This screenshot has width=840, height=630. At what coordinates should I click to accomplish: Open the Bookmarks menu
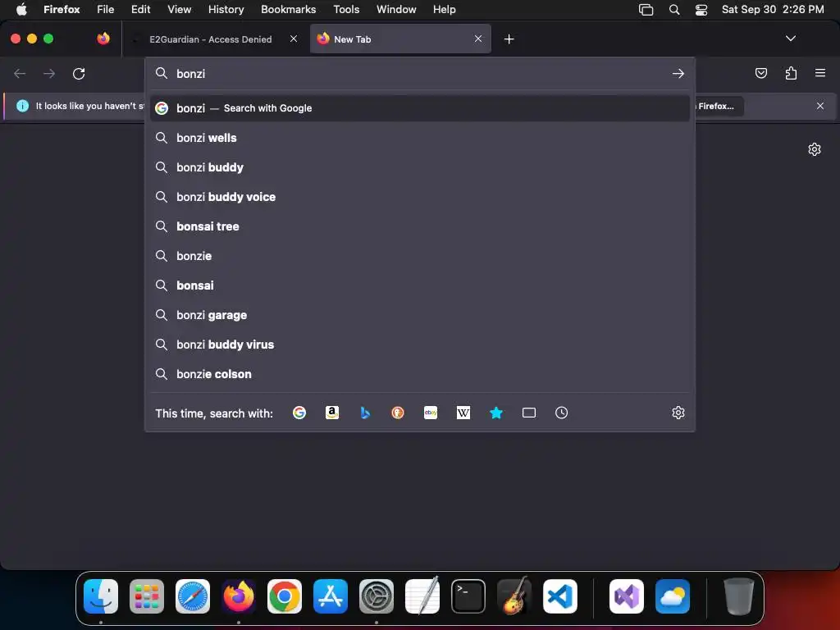[x=289, y=9]
